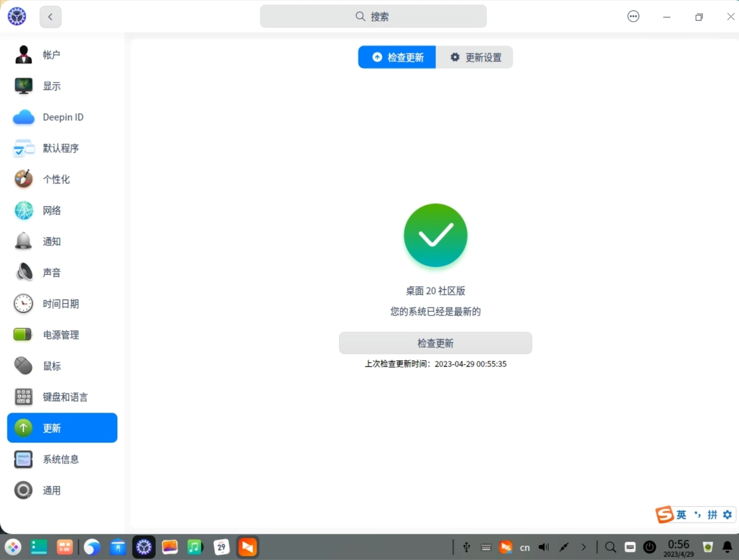Select the 更新 (Update) sidebar item

point(62,428)
